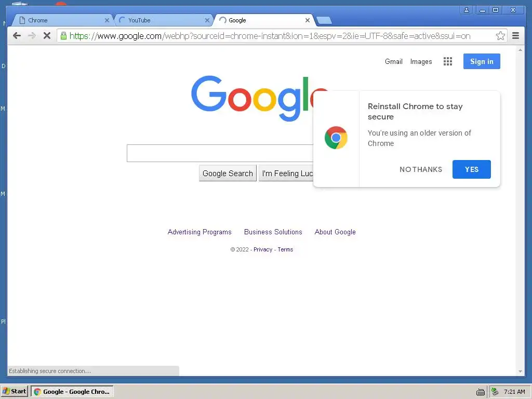The image size is (532, 399).
Task: Click the Google Search button
Action: point(228,174)
